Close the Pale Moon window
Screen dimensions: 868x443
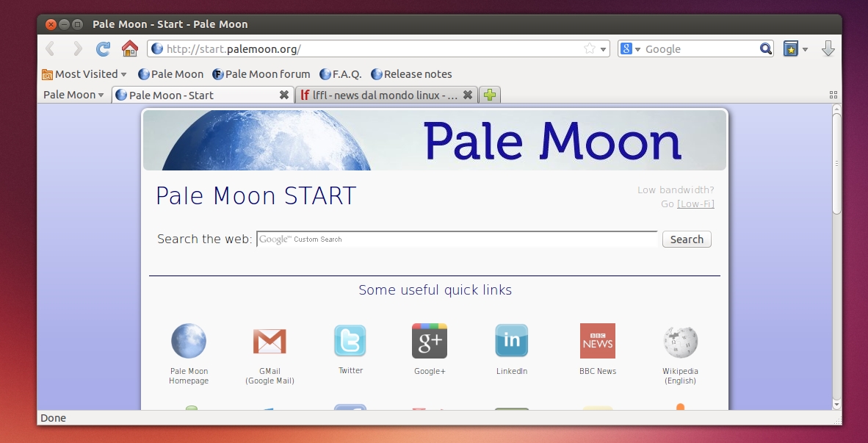tap(51, 24)
